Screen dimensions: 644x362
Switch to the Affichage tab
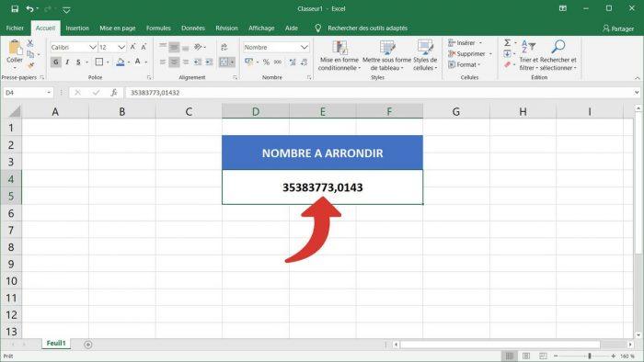[261, 28]
